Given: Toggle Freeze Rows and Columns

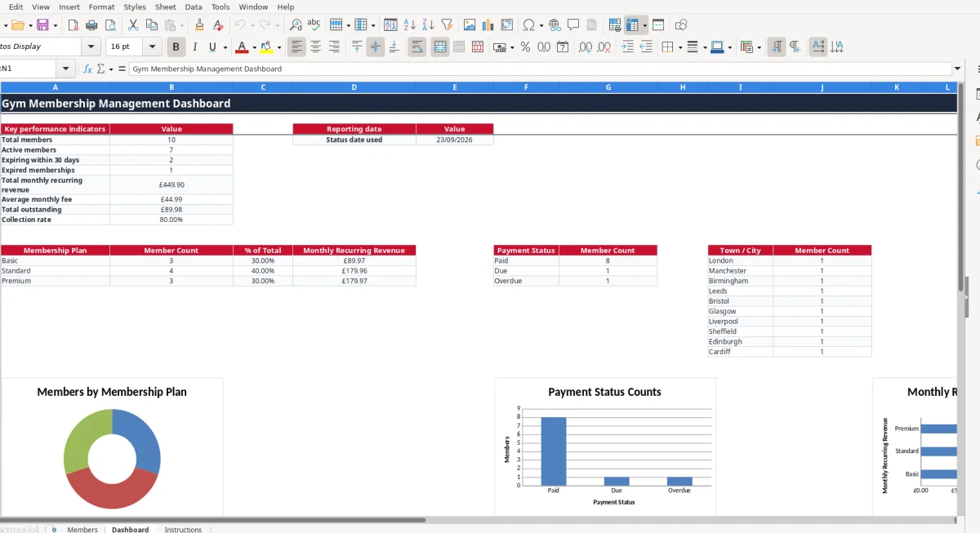Looking at the screenshot, I should pos(633,25).
